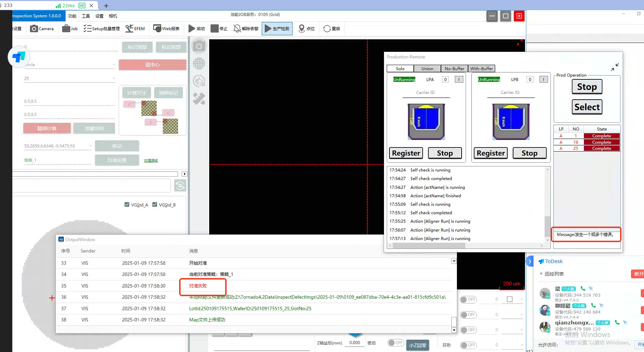Click the 圆中心 red button
644x352 pixels.
click(x=152, y=65)
